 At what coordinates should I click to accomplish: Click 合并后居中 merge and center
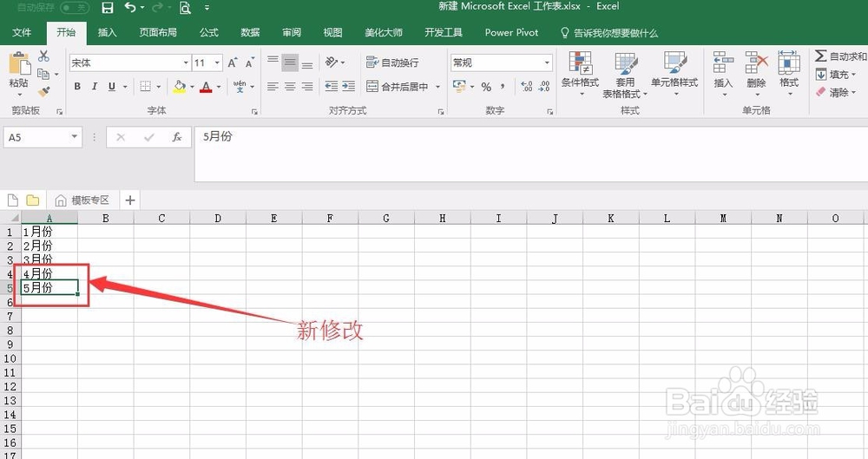tap(398, 87)
